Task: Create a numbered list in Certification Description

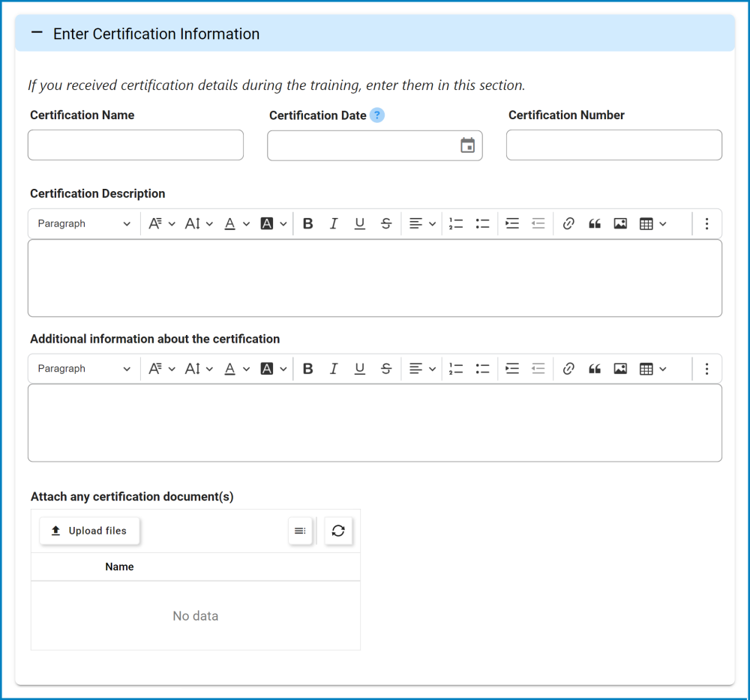Action: (456, 223)
